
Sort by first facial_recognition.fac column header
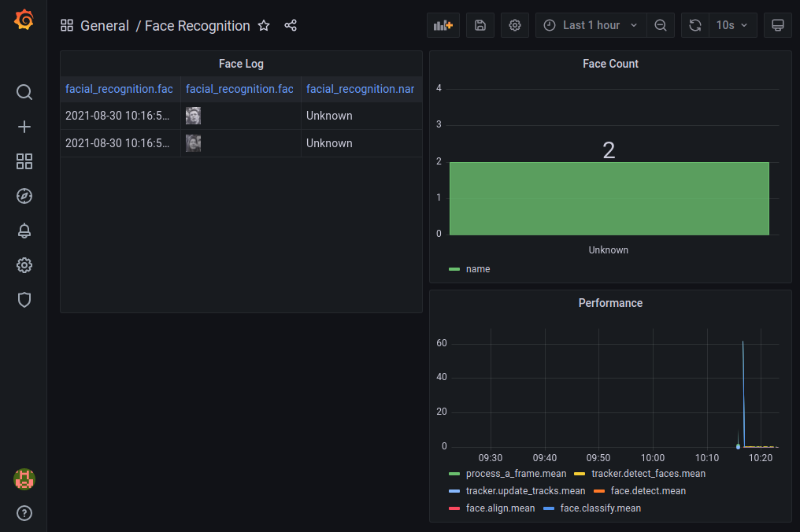click(x=120, y=89)
